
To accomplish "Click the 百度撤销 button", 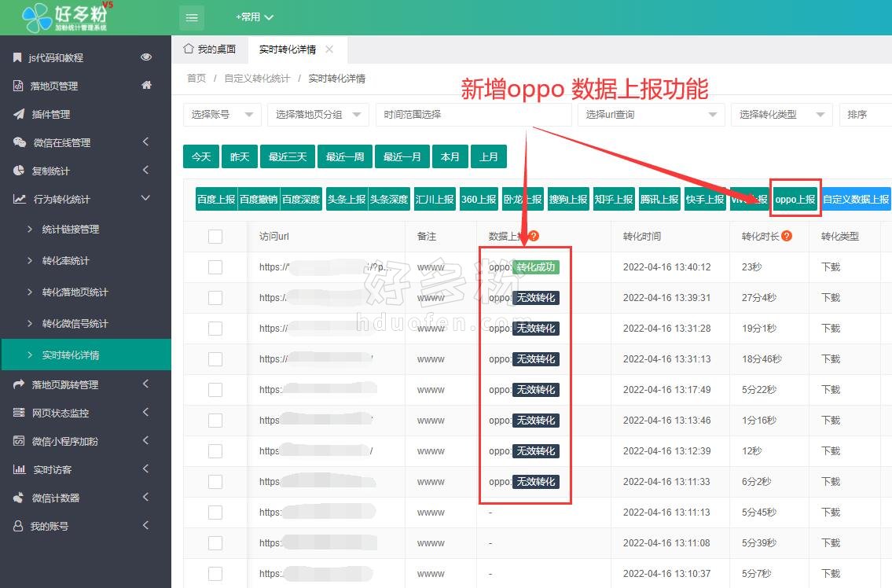I will [259, 199].
